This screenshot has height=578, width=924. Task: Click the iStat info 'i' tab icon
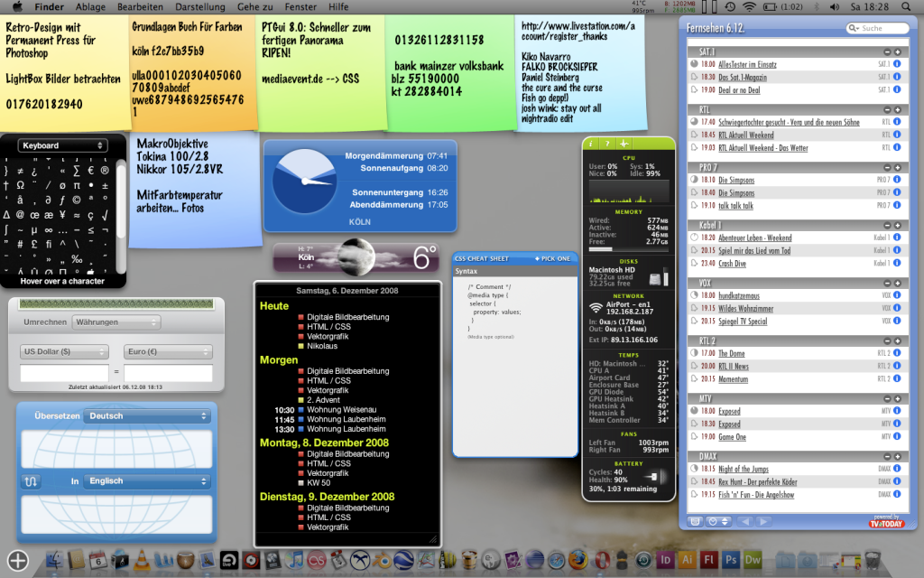592,144
